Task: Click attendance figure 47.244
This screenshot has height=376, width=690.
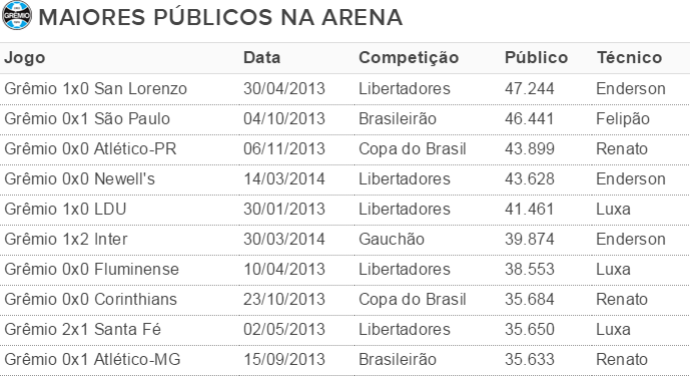Action: [529, 89]
